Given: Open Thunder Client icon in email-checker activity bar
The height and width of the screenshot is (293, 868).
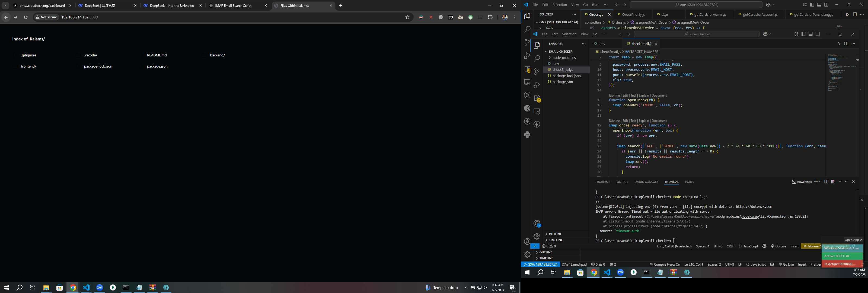Looking at the screenshot, I should [x=537, y=125].
